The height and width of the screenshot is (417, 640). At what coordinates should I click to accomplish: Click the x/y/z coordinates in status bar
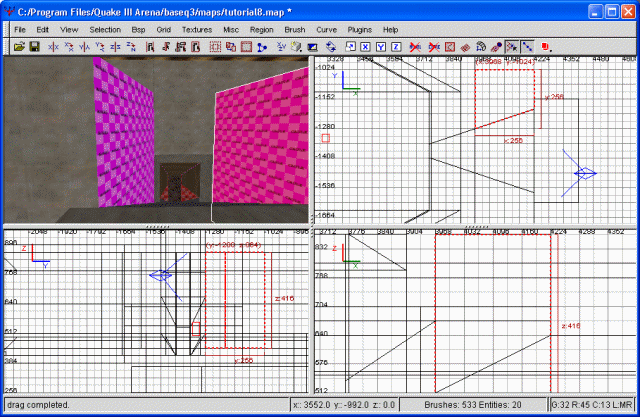click(x=344, y=405)
